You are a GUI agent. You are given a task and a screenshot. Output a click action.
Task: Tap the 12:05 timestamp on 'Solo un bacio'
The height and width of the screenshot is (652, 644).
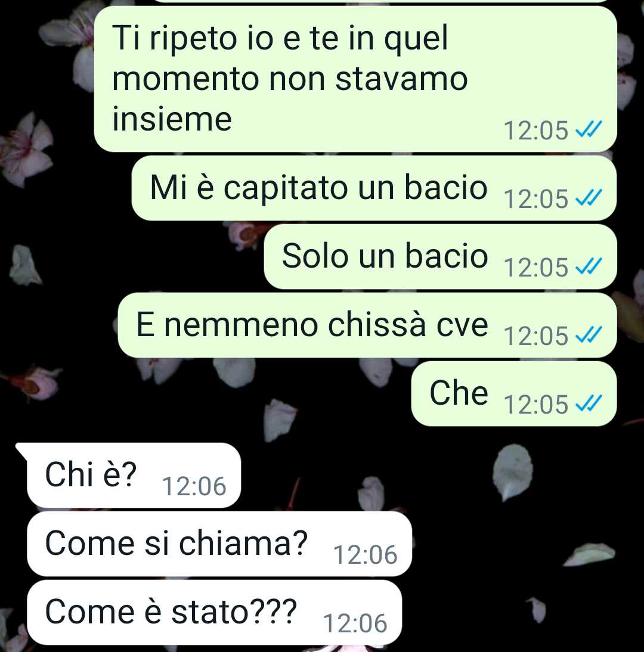tap(536, 267)
